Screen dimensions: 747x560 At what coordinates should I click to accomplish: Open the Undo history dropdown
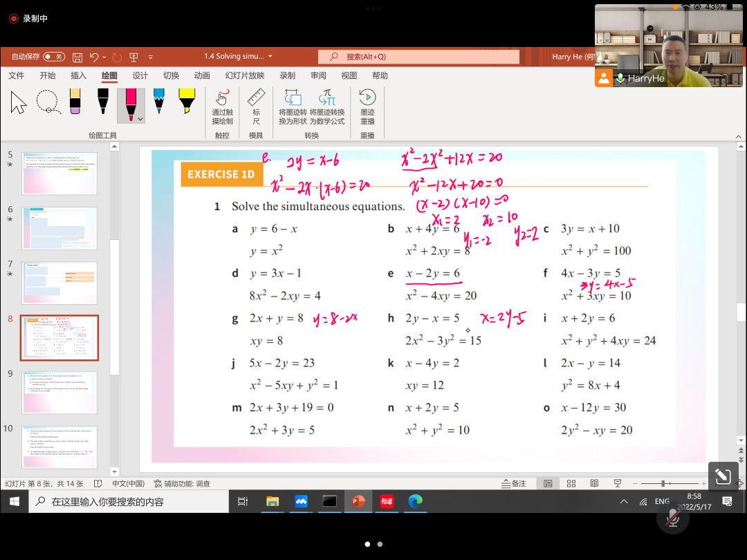point(104,57)
